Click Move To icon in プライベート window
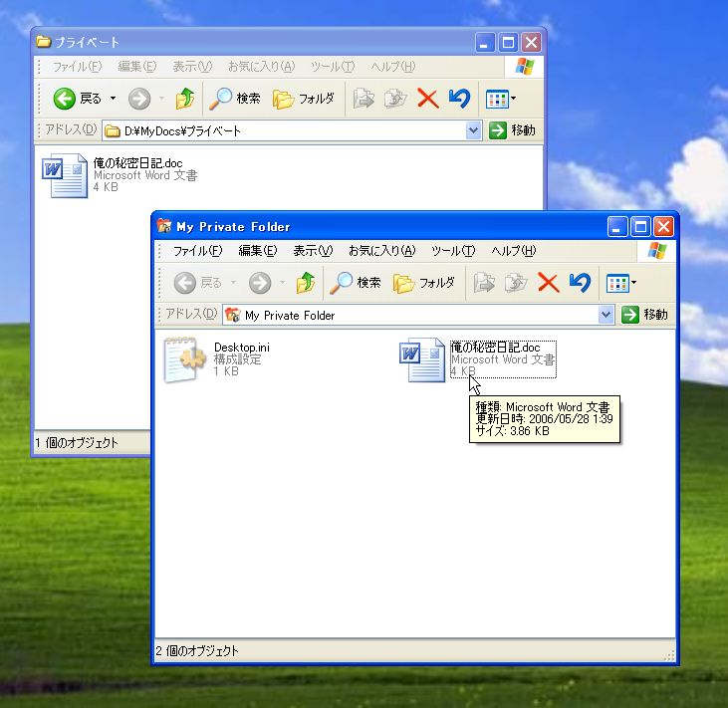Screen dimensions: 728x708 coord(364,99)
